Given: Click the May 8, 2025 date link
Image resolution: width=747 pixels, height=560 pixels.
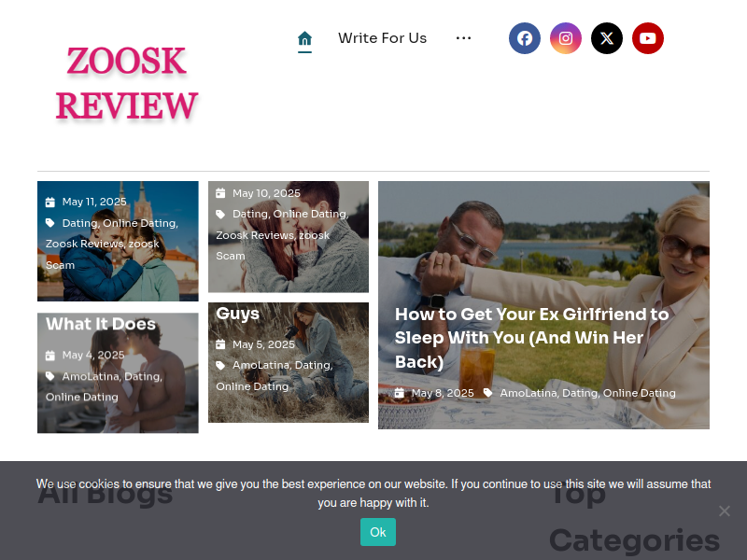Looking at the screenshot, I should point(443,393).
